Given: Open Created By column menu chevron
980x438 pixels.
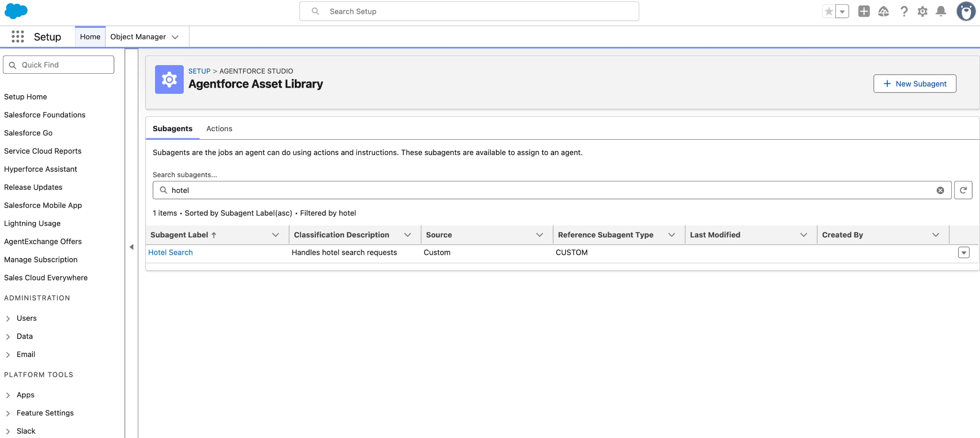Looking at the screenshot, I should (936, 235).
